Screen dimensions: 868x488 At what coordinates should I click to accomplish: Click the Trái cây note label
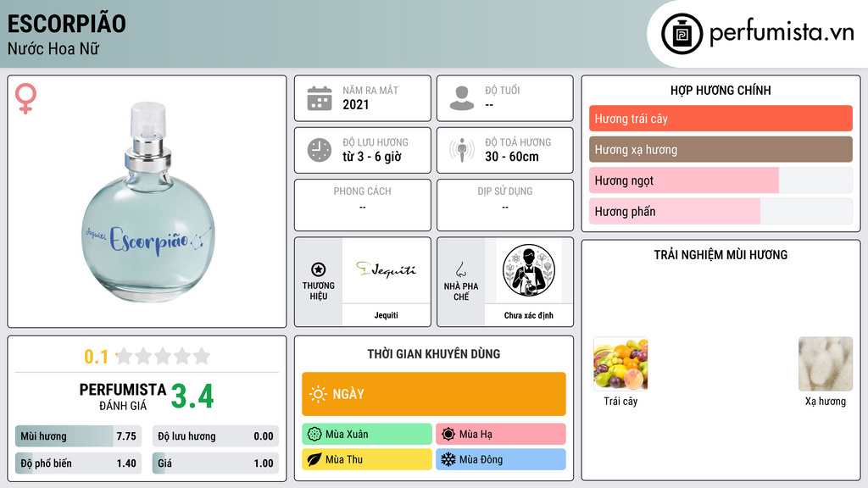(620, 401)
